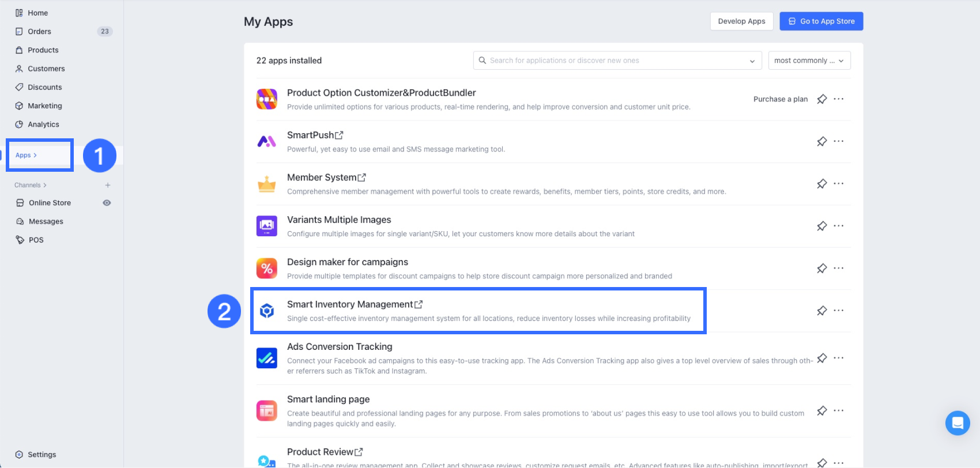Click the Smart landing page app icon

[x=266, y=411]
